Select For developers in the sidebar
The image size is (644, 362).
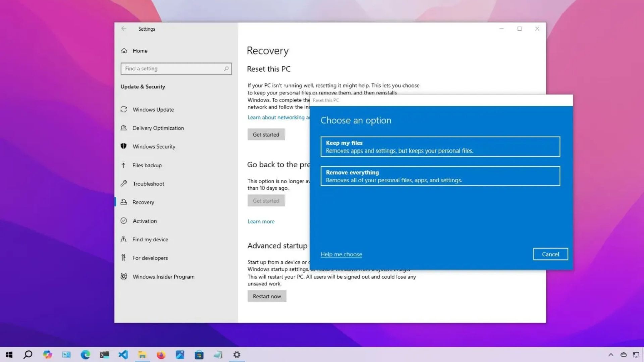pos(150,258)
